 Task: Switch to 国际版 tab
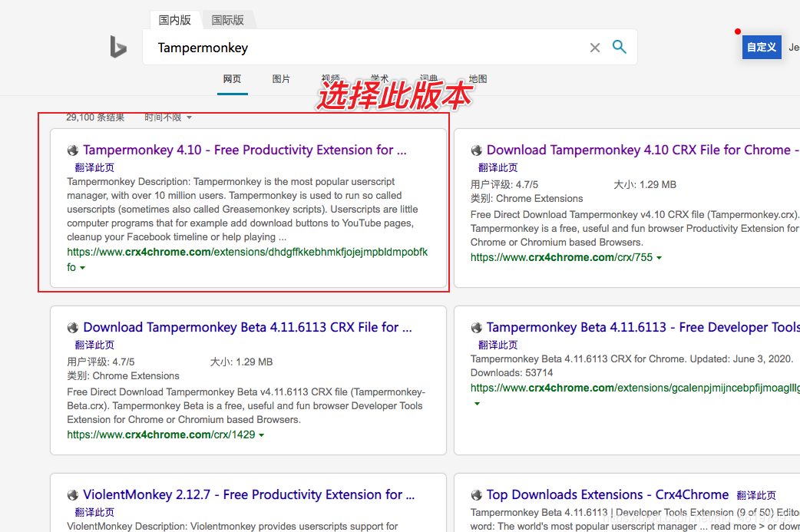pyautogui.click(x=228, y=20)
